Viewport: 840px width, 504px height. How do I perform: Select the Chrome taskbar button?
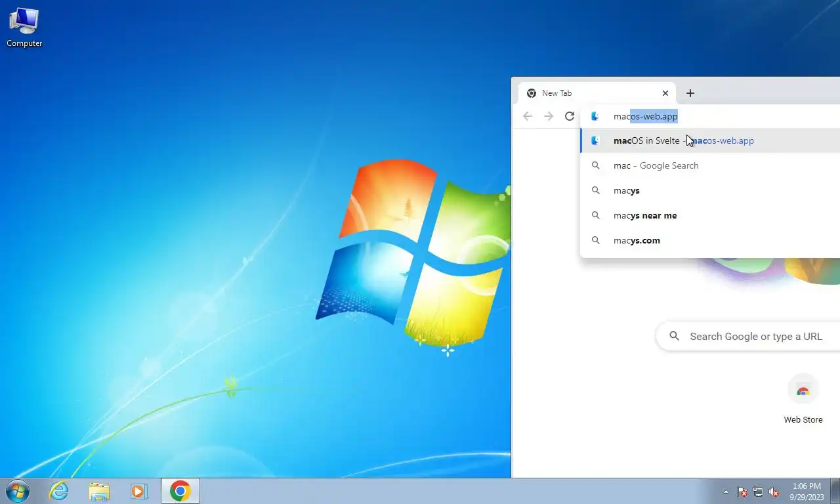click(180, 491)
